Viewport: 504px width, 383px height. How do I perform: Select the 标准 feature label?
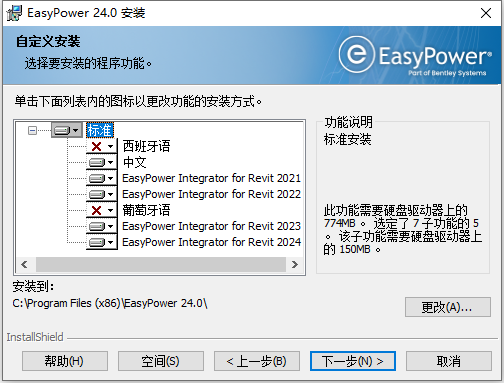tap(100, 130)
